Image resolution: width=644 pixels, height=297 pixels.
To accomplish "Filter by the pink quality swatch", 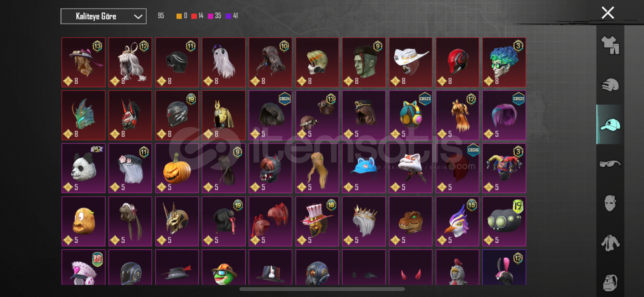I will (x=210, y=16).
